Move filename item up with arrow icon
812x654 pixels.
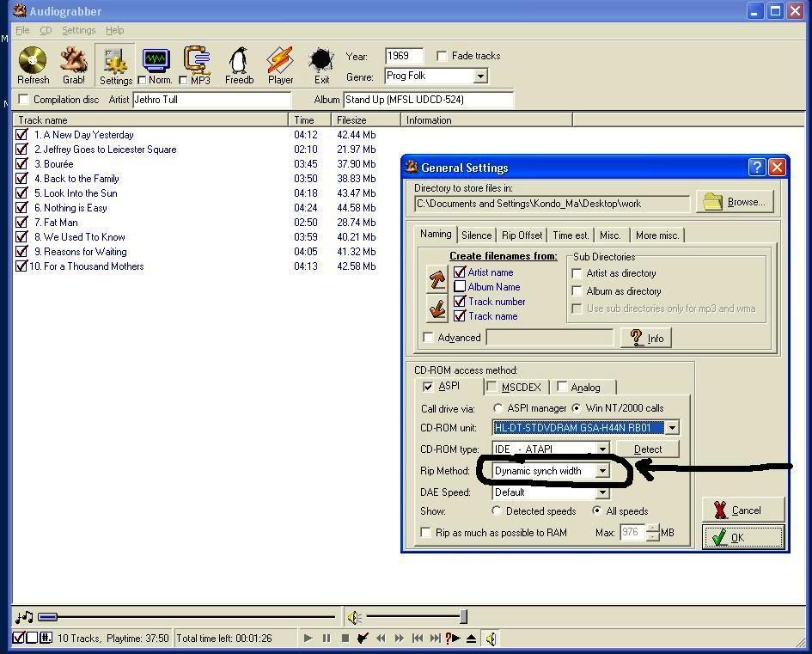tap(437, 280)
